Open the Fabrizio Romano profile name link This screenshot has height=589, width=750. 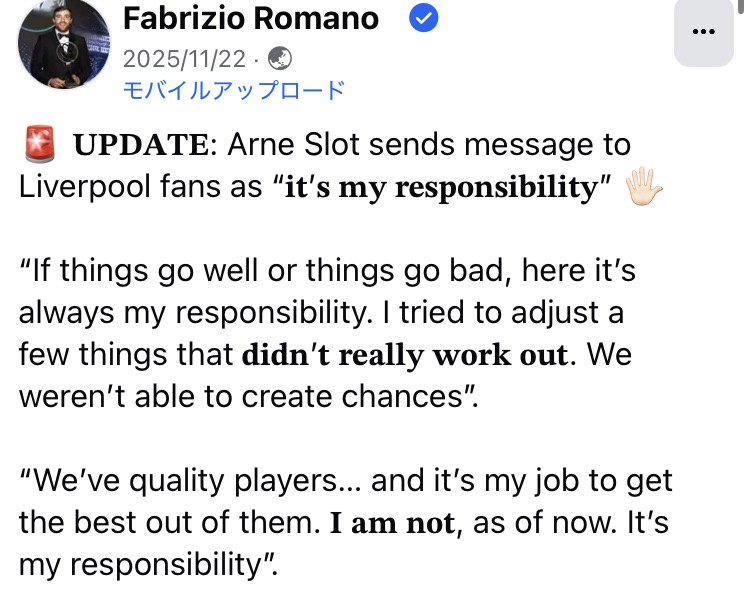(x=251, y=18)
